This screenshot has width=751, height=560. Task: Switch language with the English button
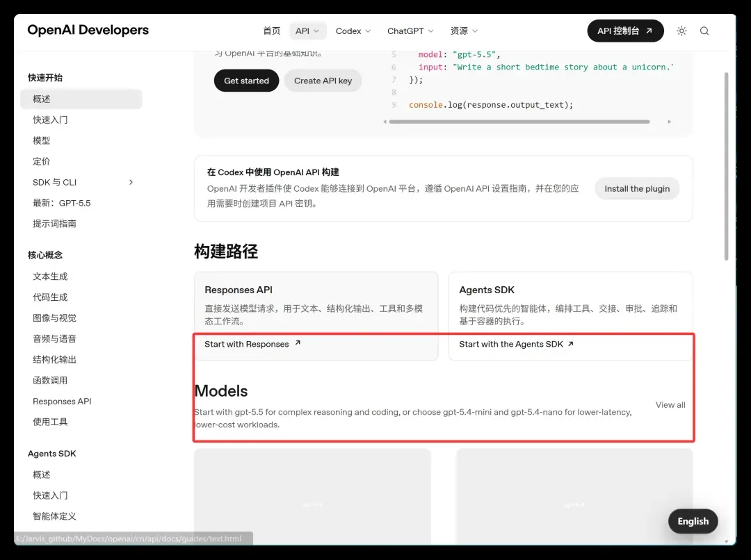(x=693, y=521)
